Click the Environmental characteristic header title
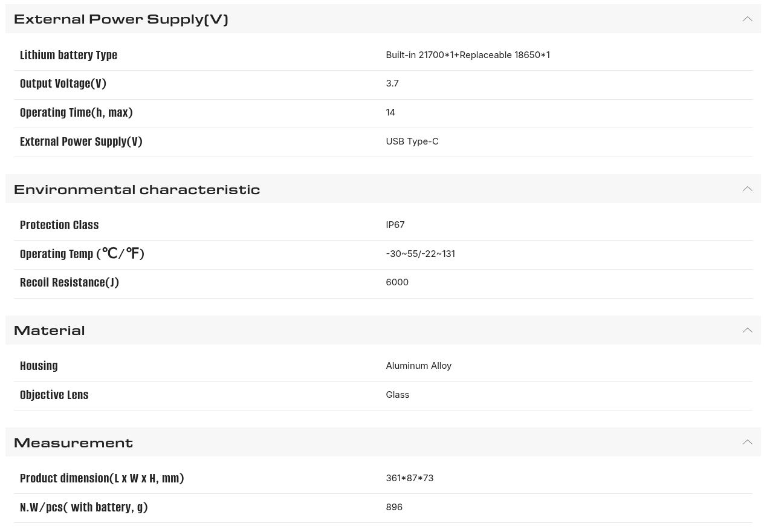Viewport: 767px width, 532px height. click(x=137, y=189)
